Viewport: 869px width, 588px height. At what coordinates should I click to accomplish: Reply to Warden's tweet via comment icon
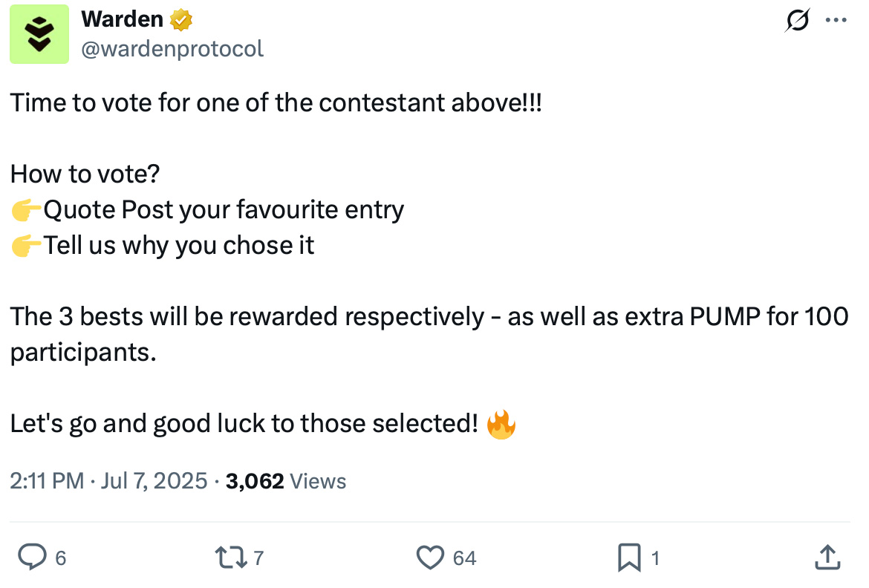tap(33, 557)
